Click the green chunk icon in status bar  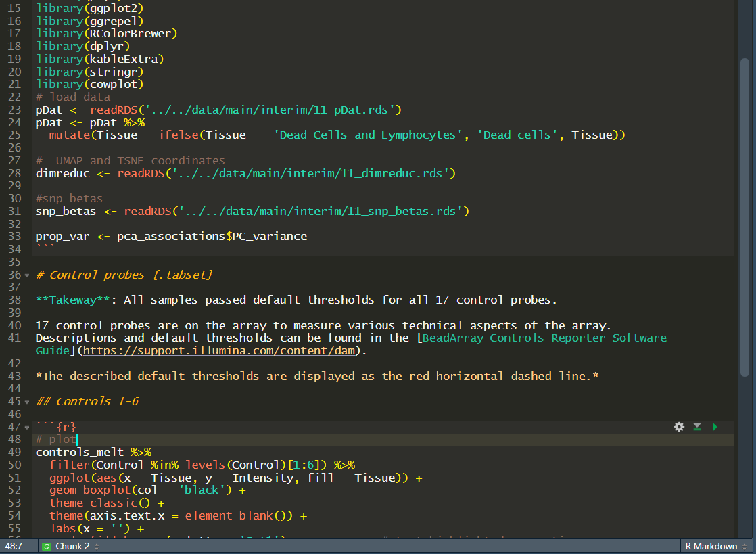tap(47, 547)
